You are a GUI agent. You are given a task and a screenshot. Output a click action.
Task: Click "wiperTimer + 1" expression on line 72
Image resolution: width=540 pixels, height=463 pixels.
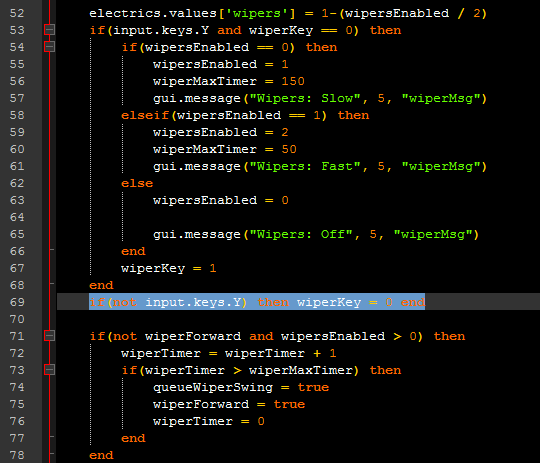pyautogui.click(x=281, y=353)
